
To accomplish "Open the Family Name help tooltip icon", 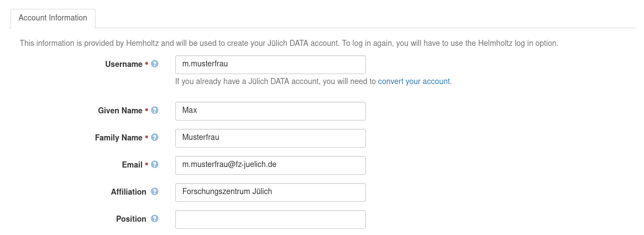I will pos(154,138).
